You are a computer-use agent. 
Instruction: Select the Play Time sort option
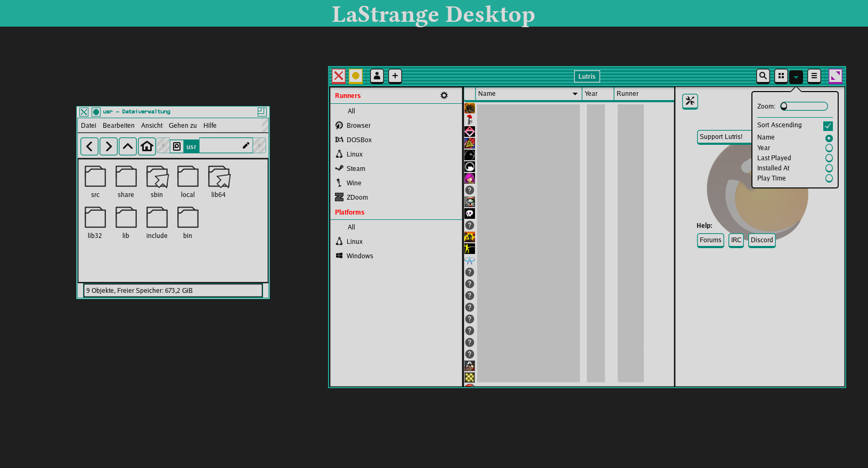(x=829, y=178)
